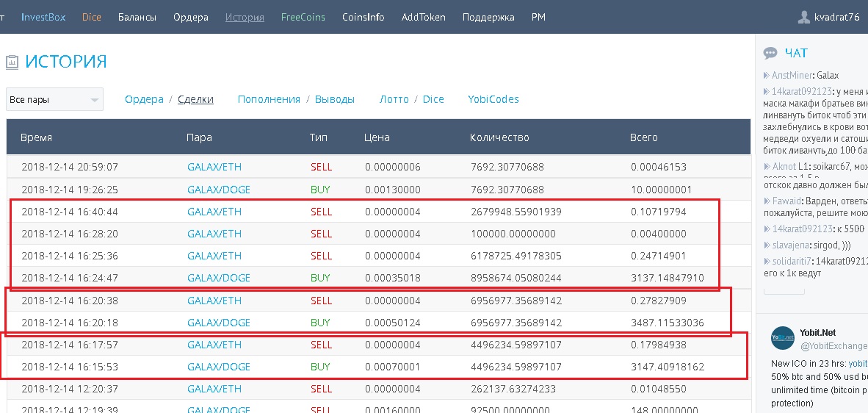The width and height of the screenshot is (868, 413).
Task: Click the Количество column header
Action: [499, 137]
